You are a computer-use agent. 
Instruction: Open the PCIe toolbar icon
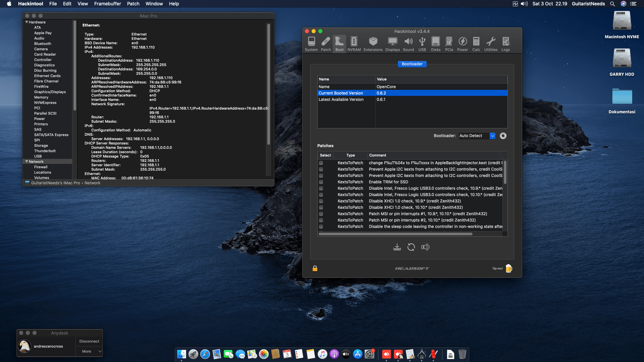coord(449,44)
